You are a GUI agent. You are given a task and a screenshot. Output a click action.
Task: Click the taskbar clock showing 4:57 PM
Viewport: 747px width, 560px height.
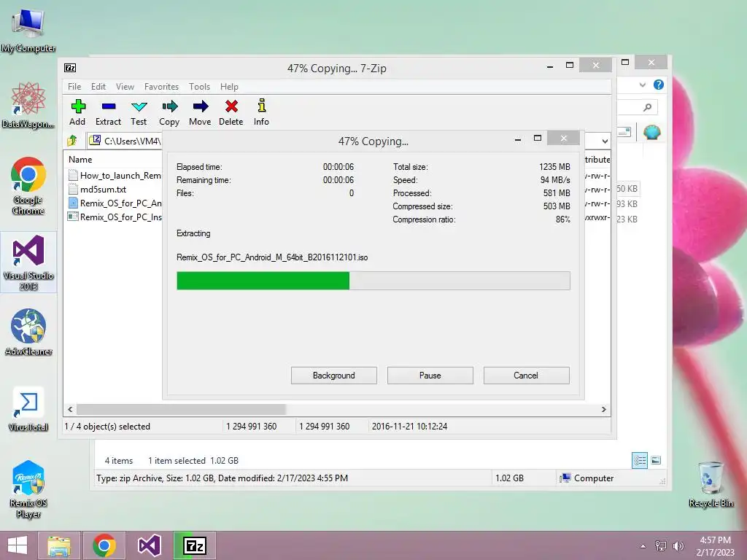click(x=715, y=545)
